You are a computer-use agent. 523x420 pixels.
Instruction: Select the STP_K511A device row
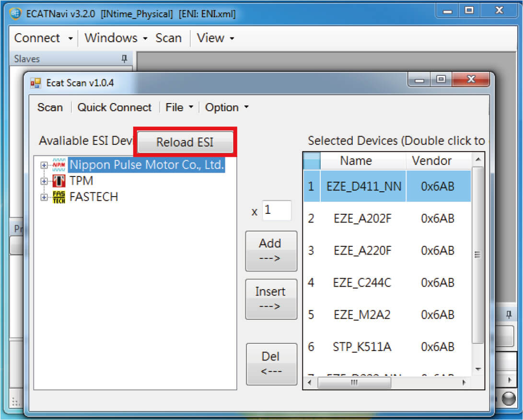[x=387, y=347]
